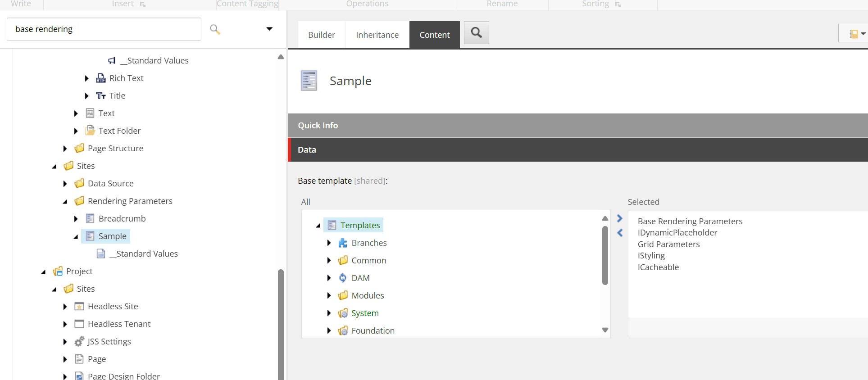Click the Rich Text item icon
The image size is (868, 380).
[x=101, y=78]
